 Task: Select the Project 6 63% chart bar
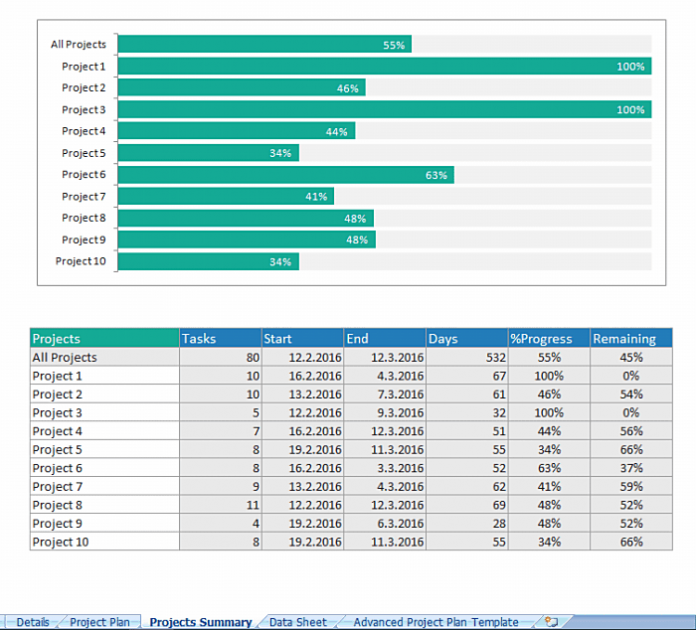[x=285, y=175]
